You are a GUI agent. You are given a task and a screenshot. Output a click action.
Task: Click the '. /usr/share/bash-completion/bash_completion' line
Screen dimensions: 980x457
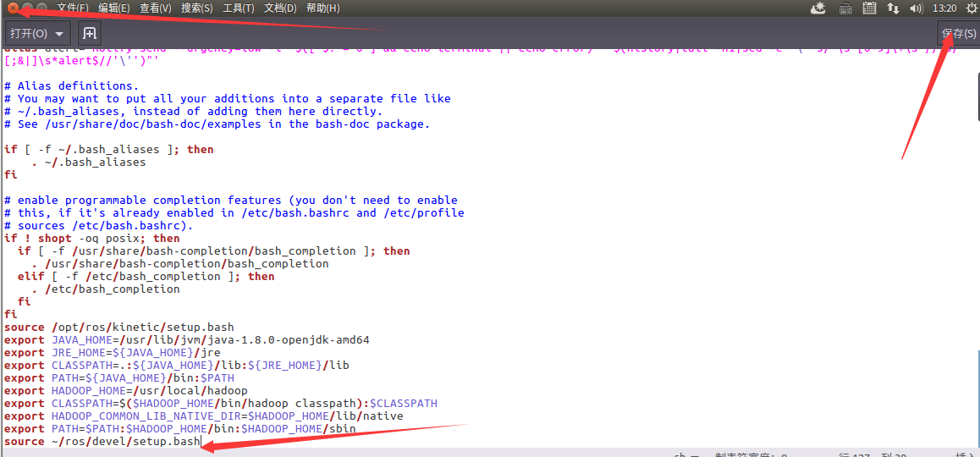(x=180, y=264)
